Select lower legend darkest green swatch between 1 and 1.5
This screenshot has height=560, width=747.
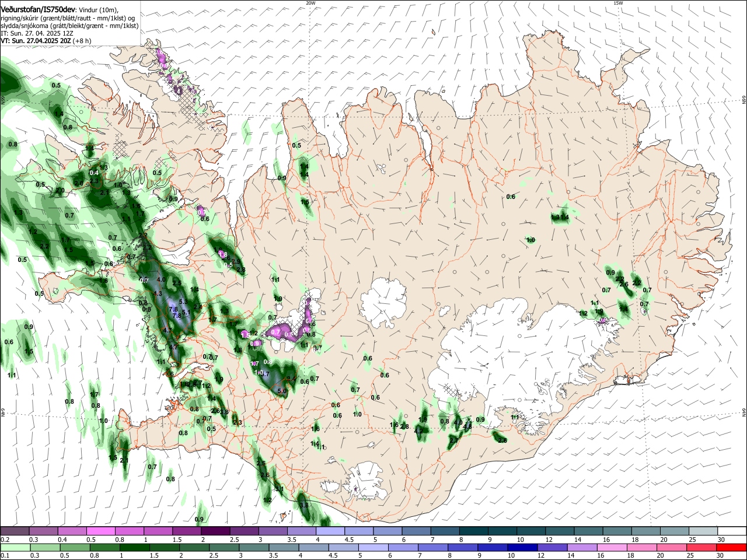click(x=134, y=547)
